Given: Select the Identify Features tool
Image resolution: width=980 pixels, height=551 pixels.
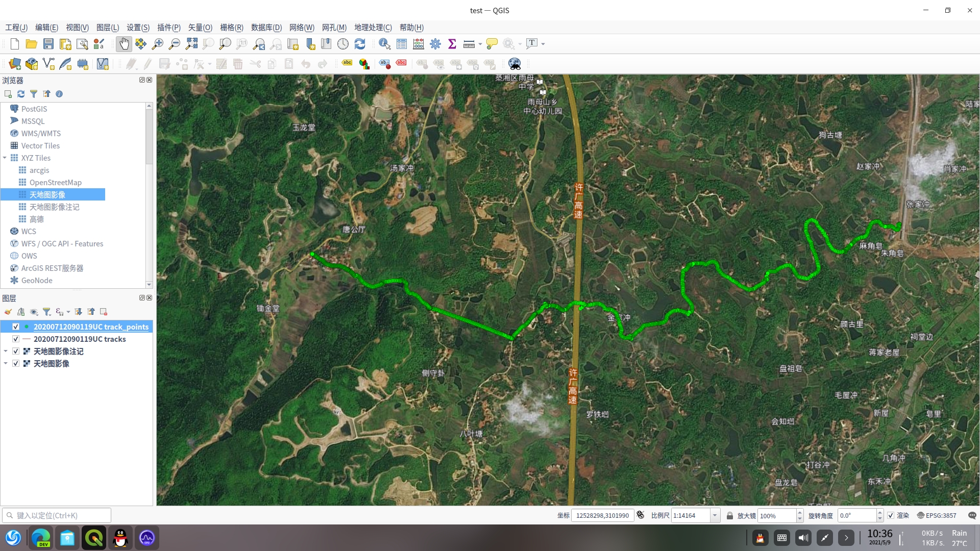Looking at the screenshot, I should [x=384, y=44].
